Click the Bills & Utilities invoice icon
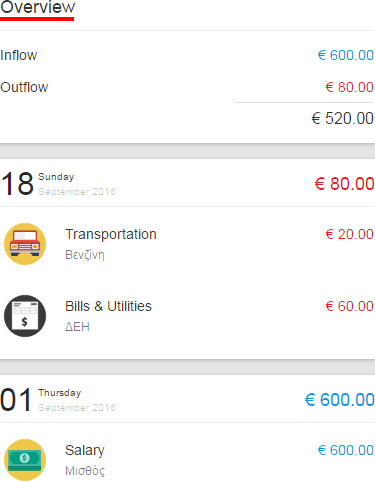 pos(25,316)
